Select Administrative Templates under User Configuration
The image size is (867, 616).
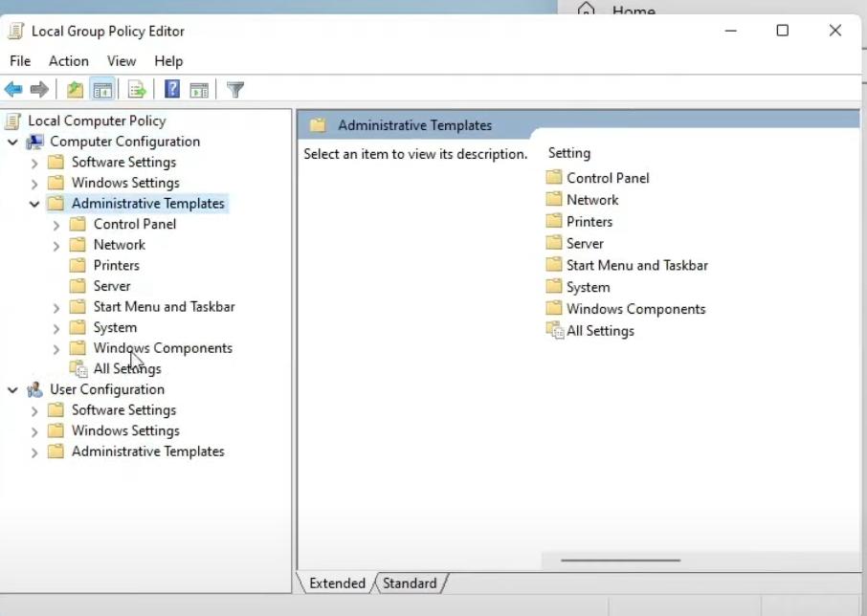click(148, 451)
